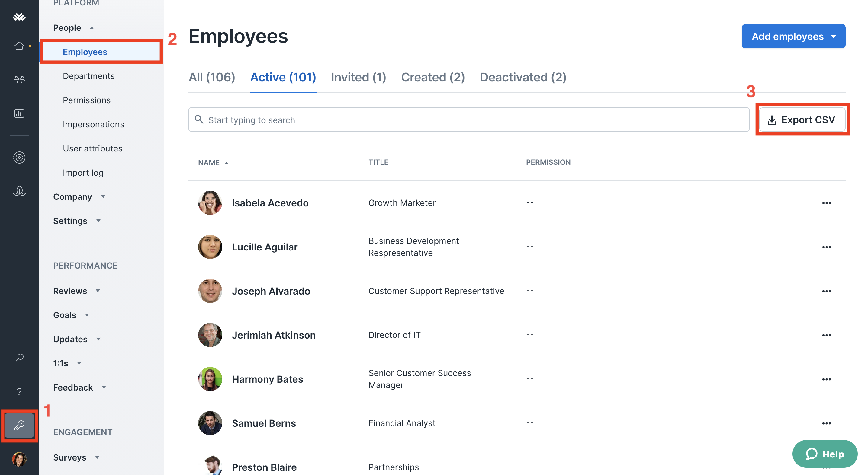Open the Goals target icon in sidebar
868x475 pixels.
click(x=19, y=157)
